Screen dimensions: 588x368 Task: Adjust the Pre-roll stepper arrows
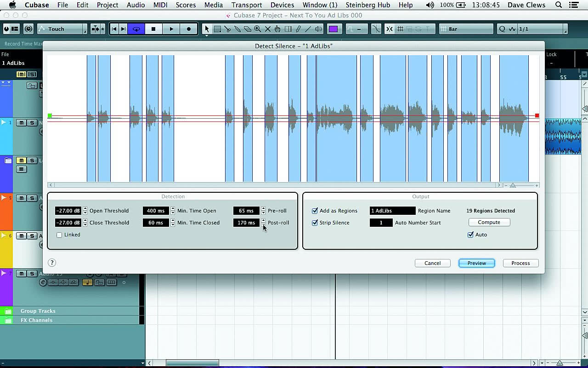263,211
